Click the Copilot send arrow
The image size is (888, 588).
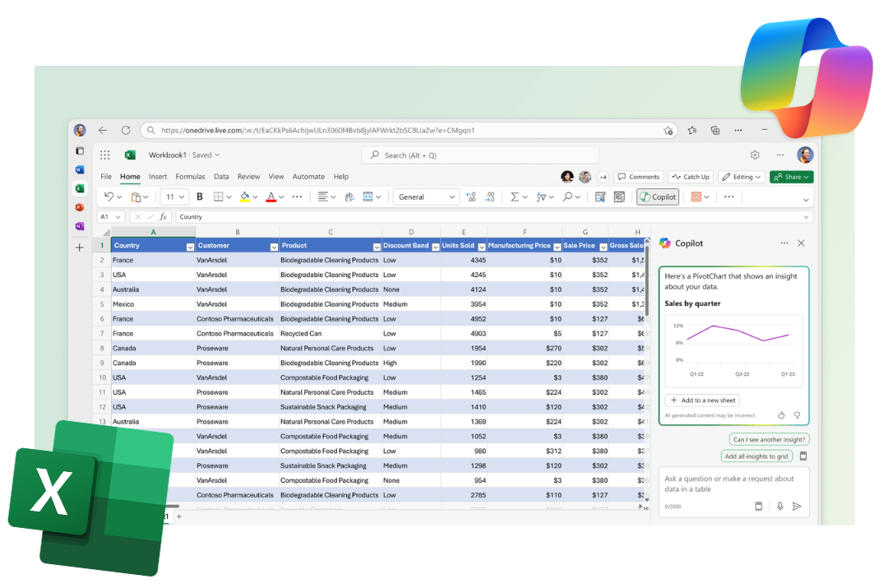(x=797, y=506)
